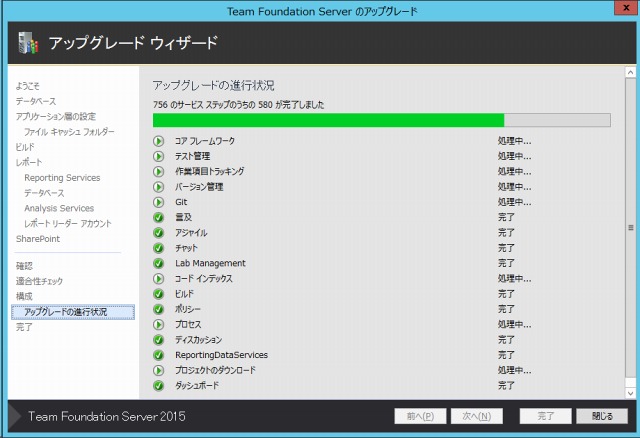This screenshot has width=640, height=438.
Task: Click the completed check icon beside ポリシー
Action: pyautogui.click(x=158, y=309)
